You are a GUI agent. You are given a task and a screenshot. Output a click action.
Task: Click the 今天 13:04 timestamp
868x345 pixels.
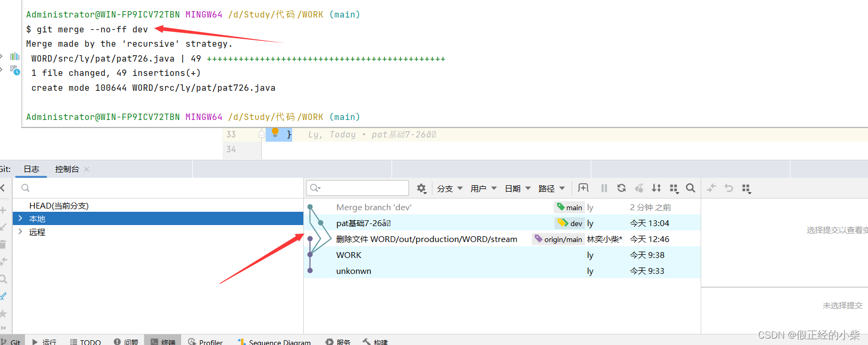(x=649, y=223)
